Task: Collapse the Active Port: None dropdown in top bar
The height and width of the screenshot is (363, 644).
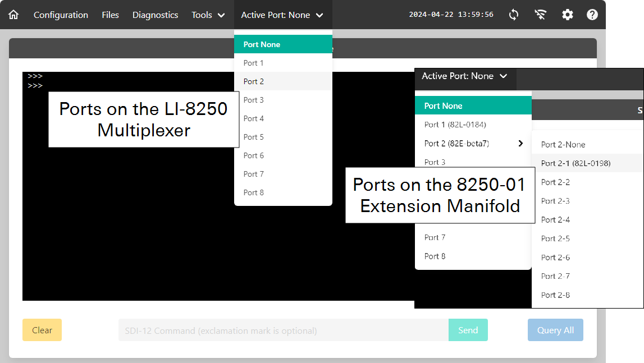Action: [282, 15]
